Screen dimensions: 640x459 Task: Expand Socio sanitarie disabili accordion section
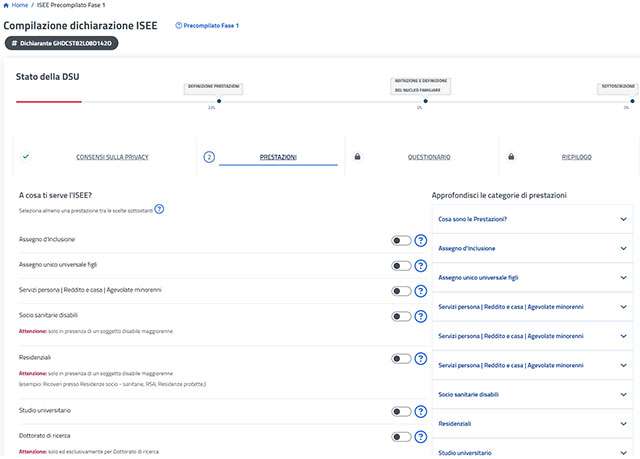(532, 395)
